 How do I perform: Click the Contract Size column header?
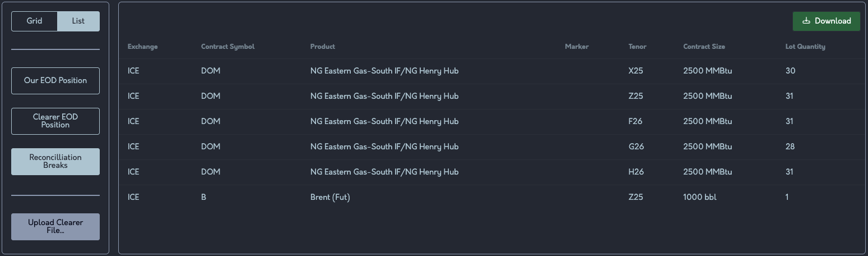pyautogui.click(x=704, y=47)
